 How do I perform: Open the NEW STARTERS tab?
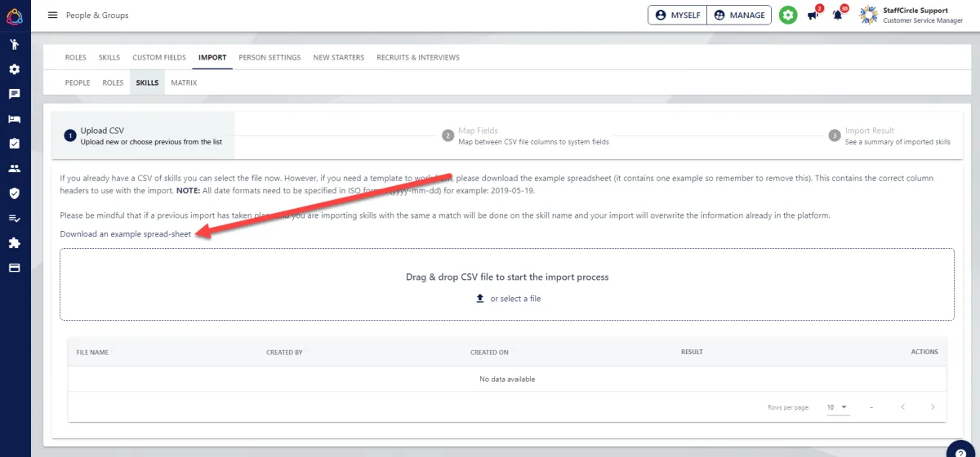339,58
